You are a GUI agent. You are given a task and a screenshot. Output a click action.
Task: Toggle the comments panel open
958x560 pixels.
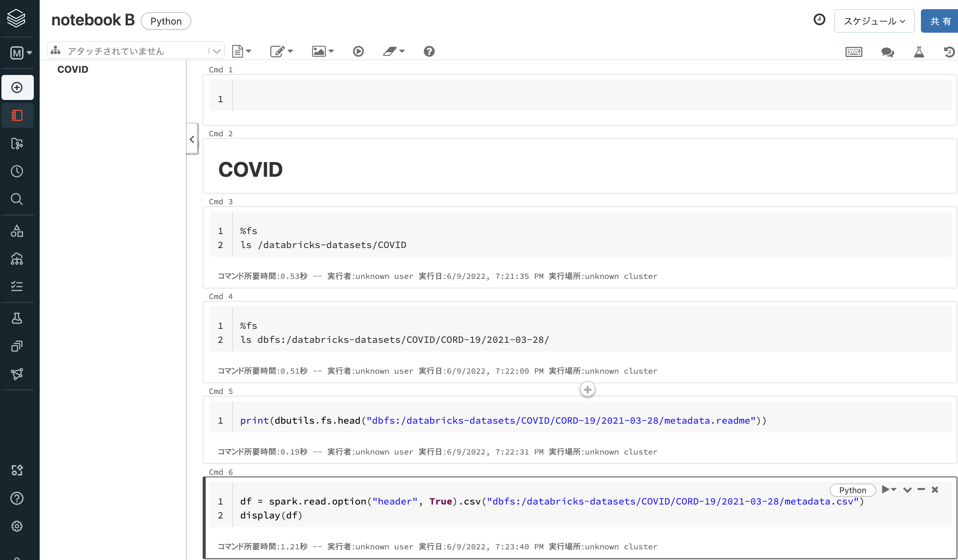(x=888, y=52)
